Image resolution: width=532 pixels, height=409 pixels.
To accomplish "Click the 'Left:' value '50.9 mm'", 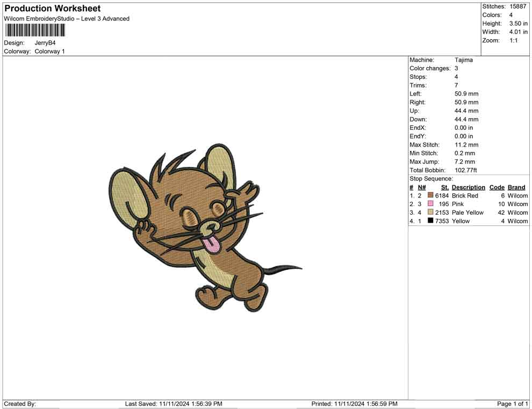I will (x=466, y=94).
